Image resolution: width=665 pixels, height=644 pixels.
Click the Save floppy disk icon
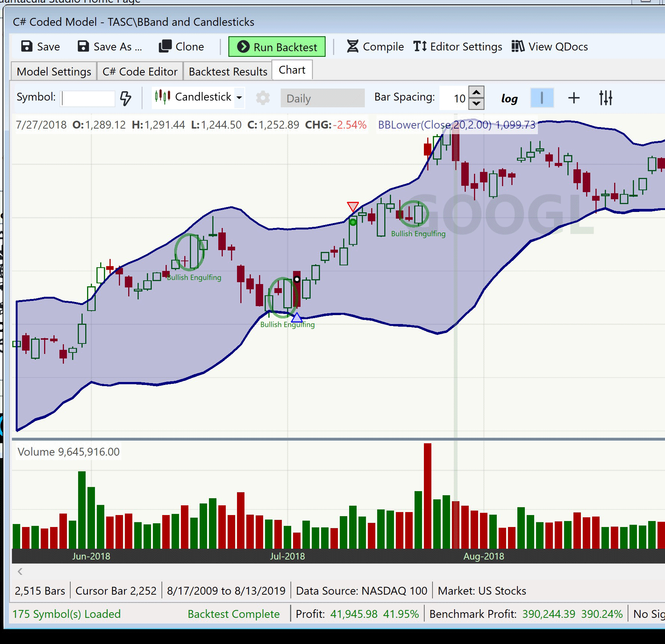[x=27, y=47]
